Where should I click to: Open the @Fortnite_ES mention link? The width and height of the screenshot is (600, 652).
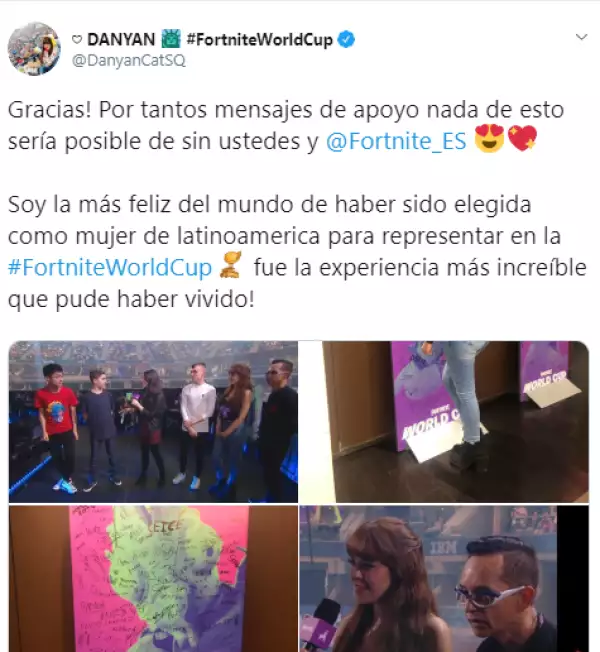click(396, 141)
